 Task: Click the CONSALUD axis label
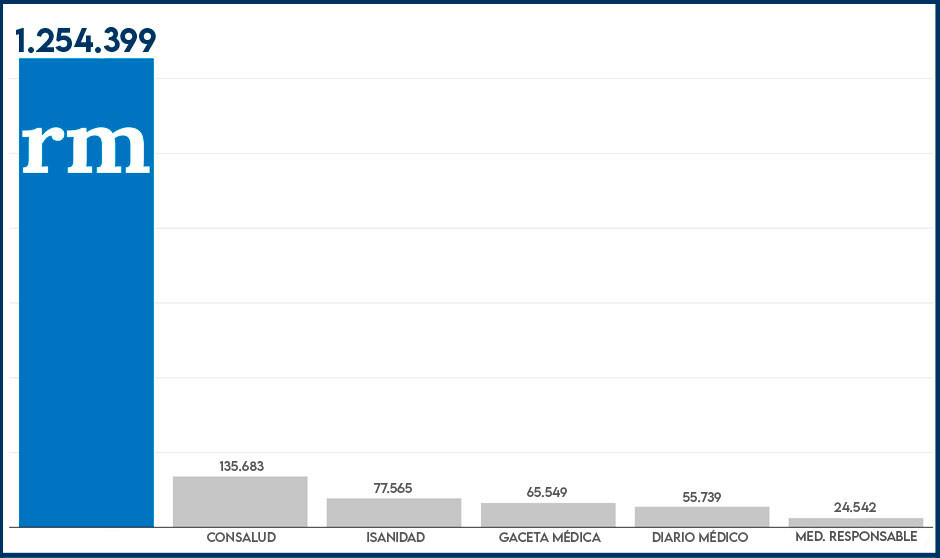point(241,538)
